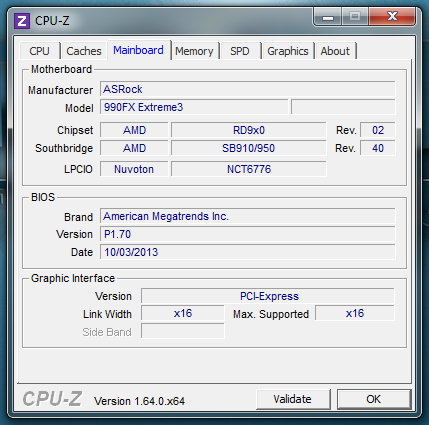The height and width of the screenshot is (425, 429).
Task: Minimize the CPU-Z window
Action: 328,17
